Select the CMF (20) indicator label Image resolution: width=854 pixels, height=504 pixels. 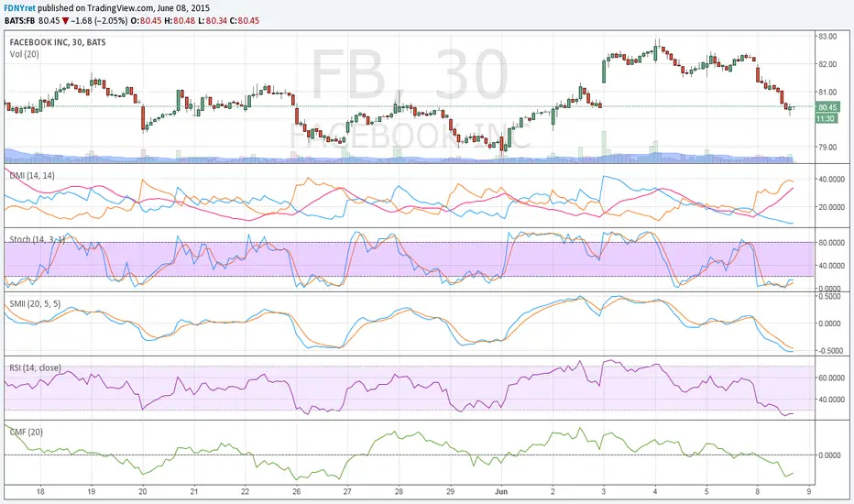coord(27,433)
